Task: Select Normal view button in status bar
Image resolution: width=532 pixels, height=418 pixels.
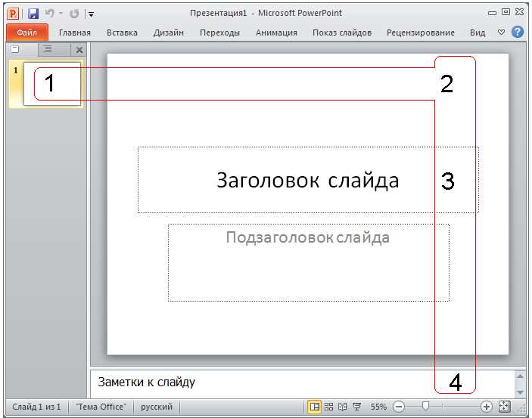Action: point(314,407)
